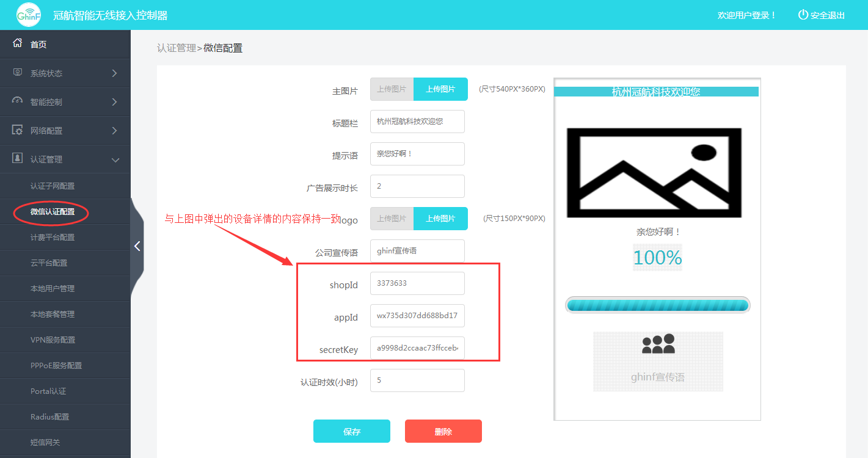Click the red 删除 button
This screenshot has height=458, width=868.
click(x=443, y=431)
